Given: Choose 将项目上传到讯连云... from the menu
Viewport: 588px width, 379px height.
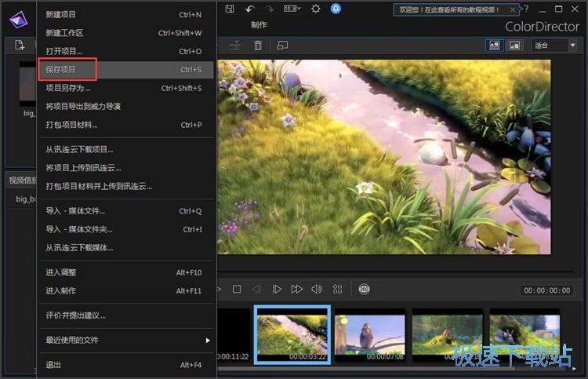Looking at the screenshot, I should 126,168.
